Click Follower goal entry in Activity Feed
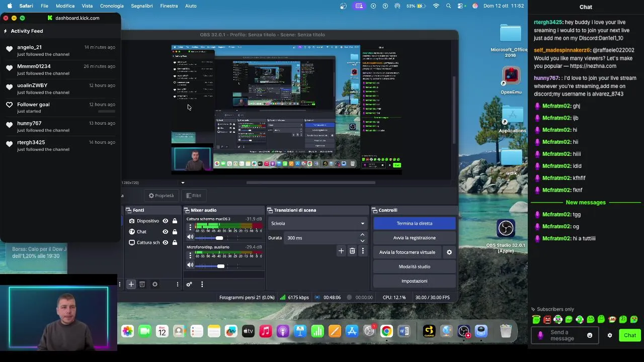Image resolution: width=644 pixels, height=362 pixels. [60, 108]
